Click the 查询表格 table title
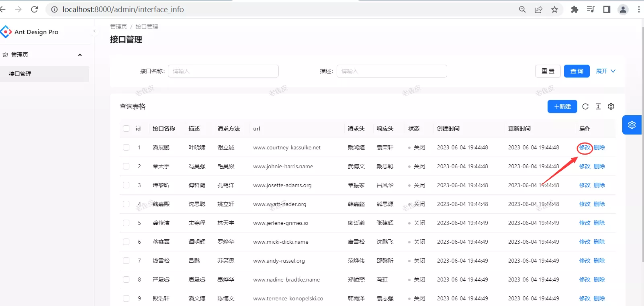This screenshot has height=306, width=644. 133,106
